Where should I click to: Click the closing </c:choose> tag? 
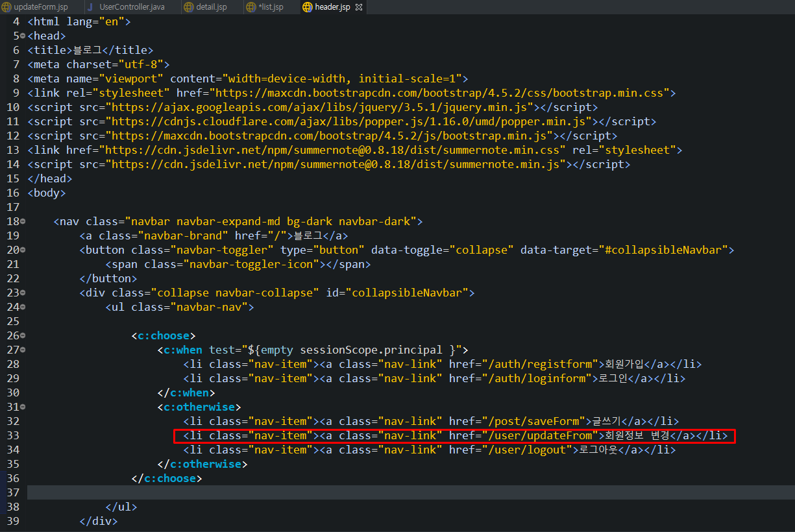(x=166, y=478)
